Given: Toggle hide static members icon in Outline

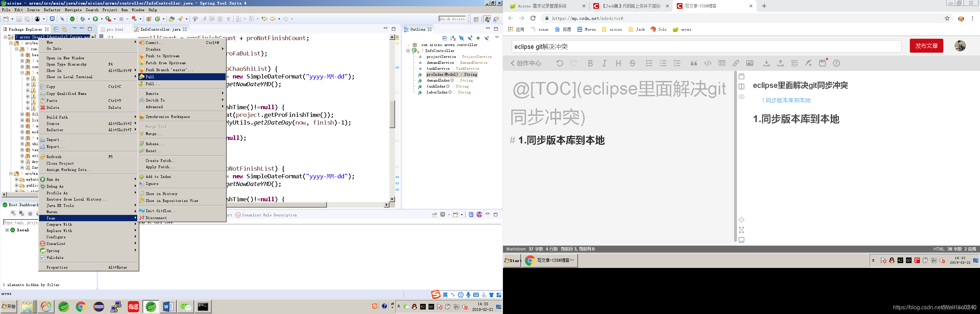Looking at the screenshot, I should coord(470,38).
